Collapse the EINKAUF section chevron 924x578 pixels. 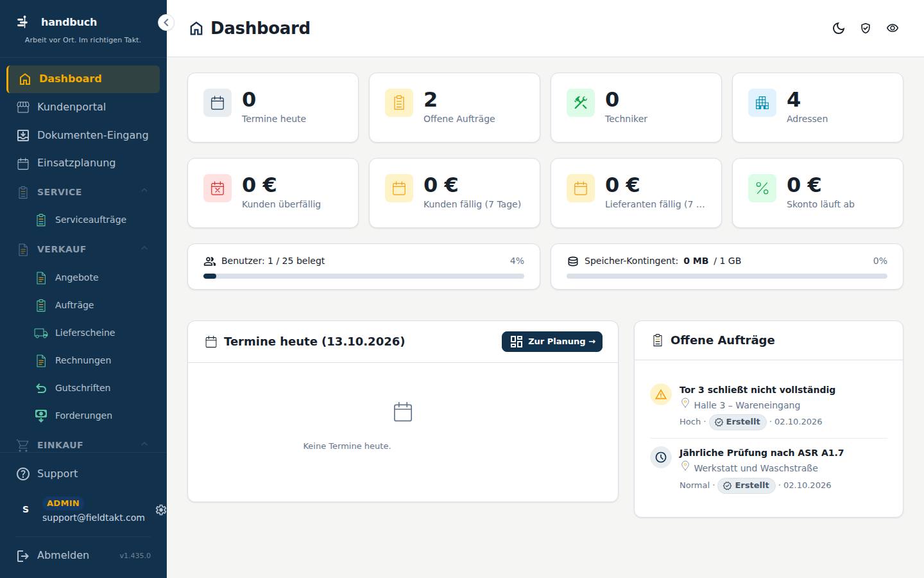144,444
